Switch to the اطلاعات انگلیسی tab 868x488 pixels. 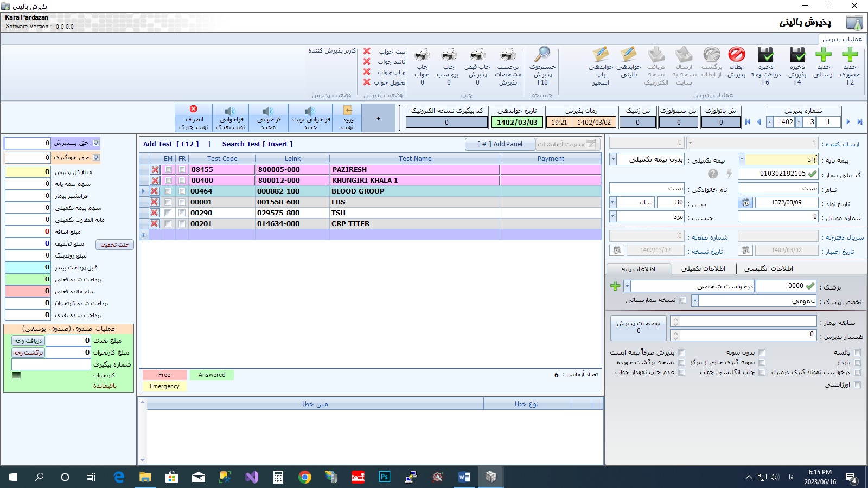tap(768, 268)
